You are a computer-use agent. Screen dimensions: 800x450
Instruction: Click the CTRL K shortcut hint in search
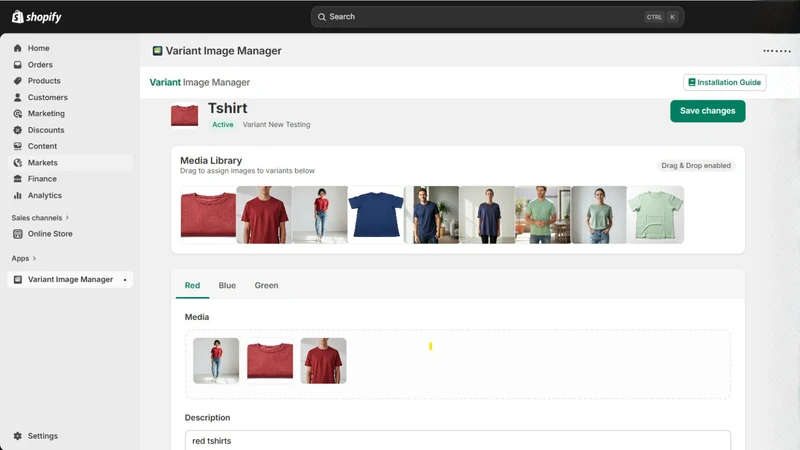coord(662,17)
